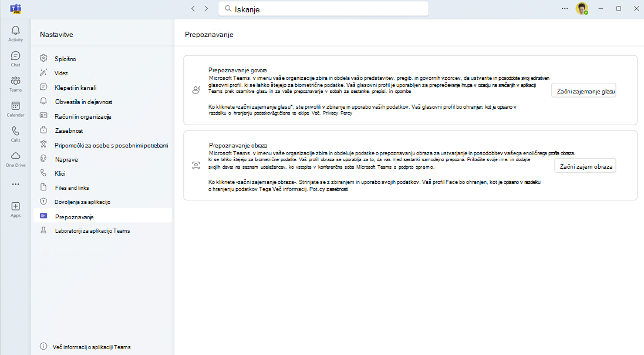The width and height of the screenshot is (644, 355).
Task: Select the Prepoznavanje settings item
Action: click(x=103, y=216)
